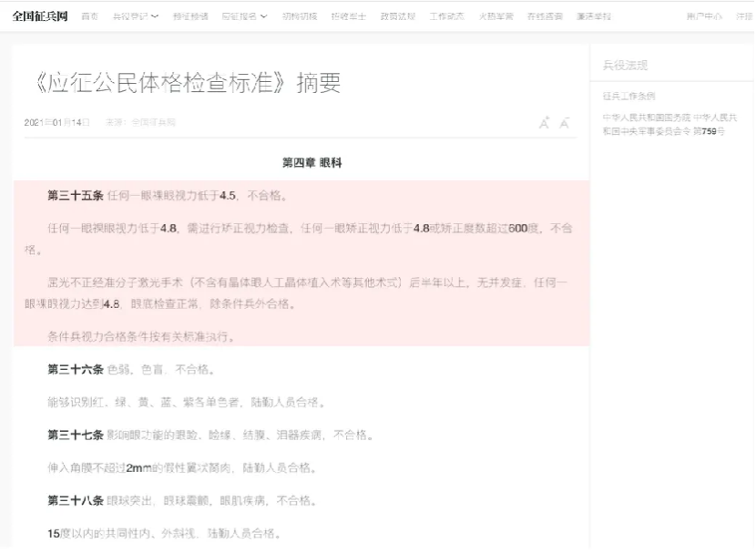Select 火热军营 in the top navigation
Viewport: 756px width, 554px height.
(x=495, y=16)
